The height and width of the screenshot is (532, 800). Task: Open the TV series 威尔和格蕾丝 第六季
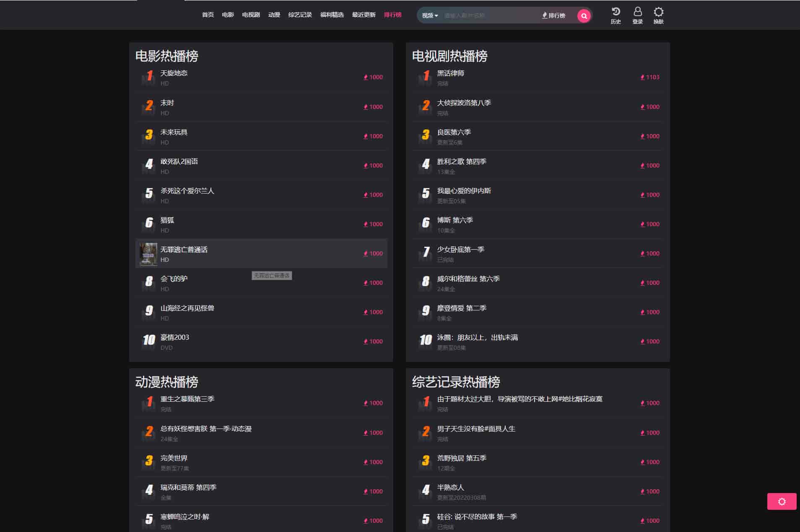click(x=468, y=279)
